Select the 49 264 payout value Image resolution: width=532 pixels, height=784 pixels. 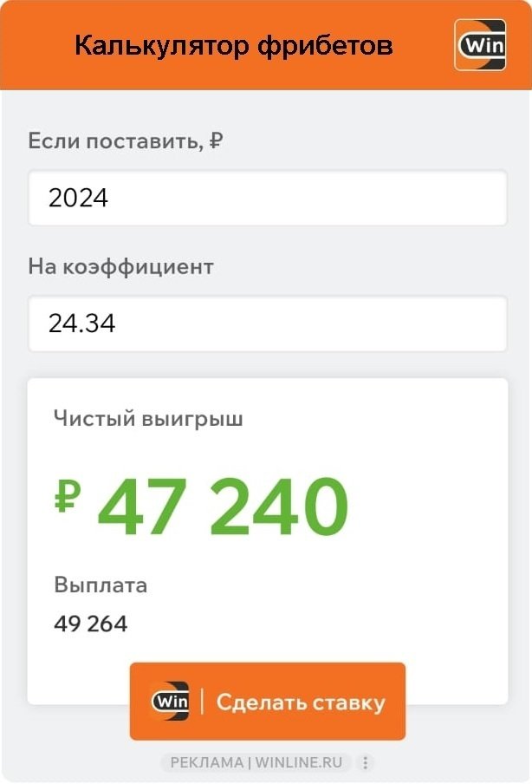point(90,624)
